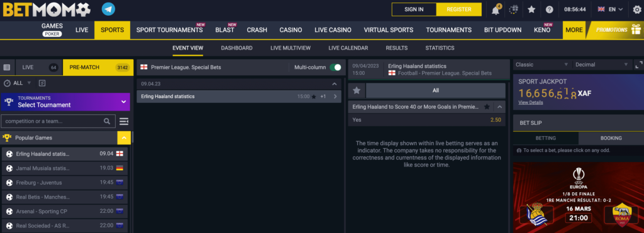This screenshot has width=644, height=233.
Task: Favorite Erling Haaland statistics event row
Action: 314,97
